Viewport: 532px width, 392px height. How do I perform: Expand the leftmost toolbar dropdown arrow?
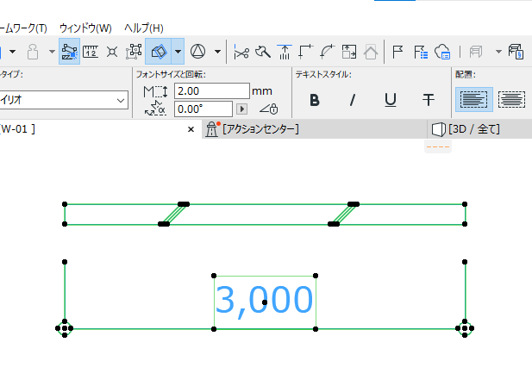pyautogui.click(x=13, y=52)
